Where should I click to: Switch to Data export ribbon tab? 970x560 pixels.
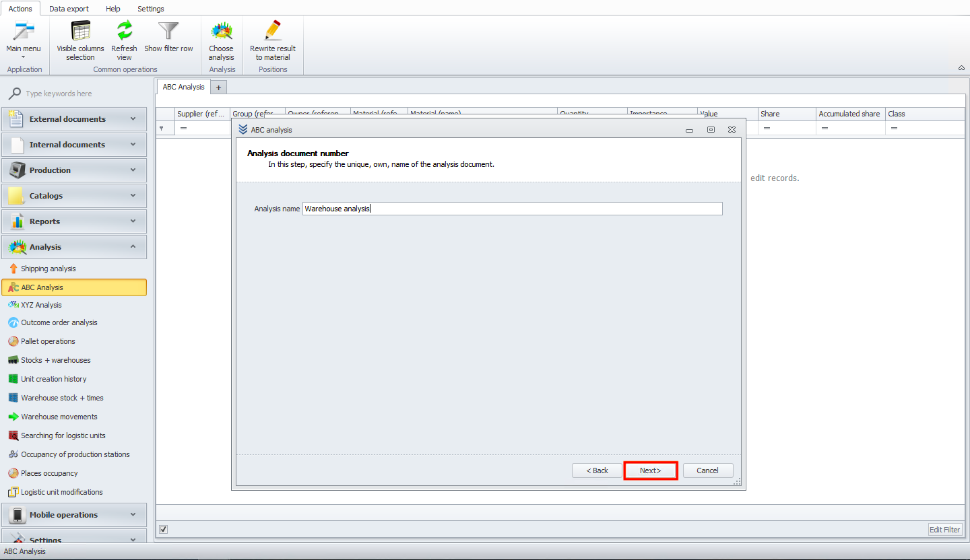(x=69, y=9)
